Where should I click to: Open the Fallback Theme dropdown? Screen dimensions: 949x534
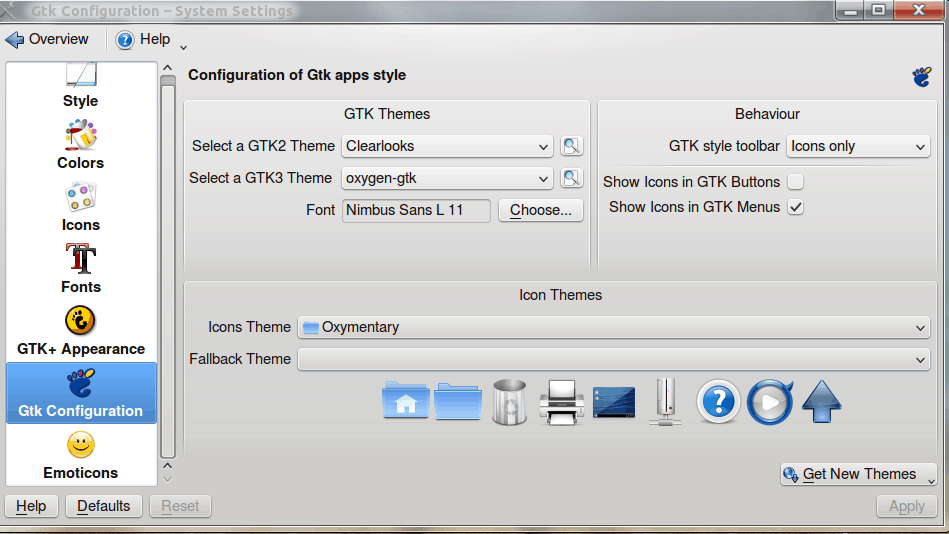click(614, 359)
